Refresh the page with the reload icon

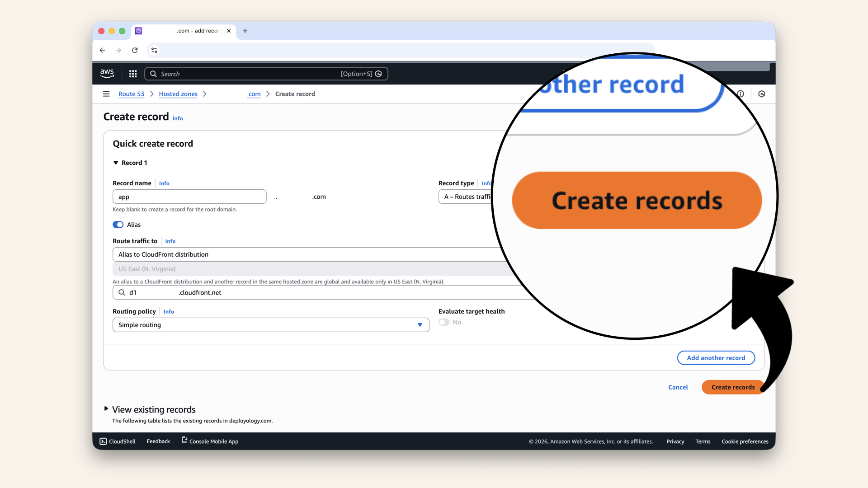(x=135, y=50)
